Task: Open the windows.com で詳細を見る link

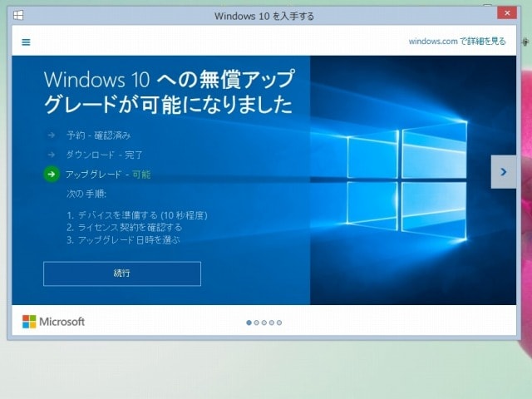Action: (456, 41)
